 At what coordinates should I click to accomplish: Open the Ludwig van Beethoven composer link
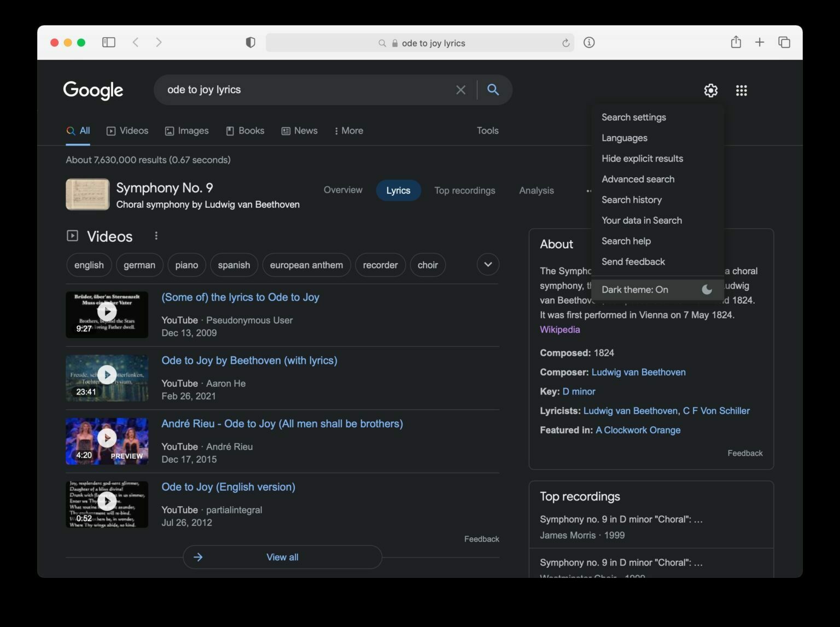click(638, 372)
